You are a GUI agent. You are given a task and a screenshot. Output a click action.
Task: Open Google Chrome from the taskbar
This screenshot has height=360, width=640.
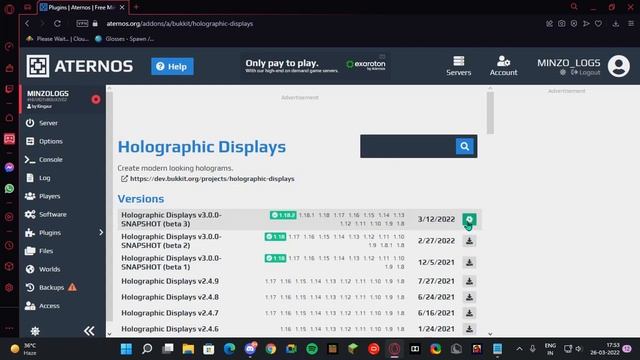point(271,349)
